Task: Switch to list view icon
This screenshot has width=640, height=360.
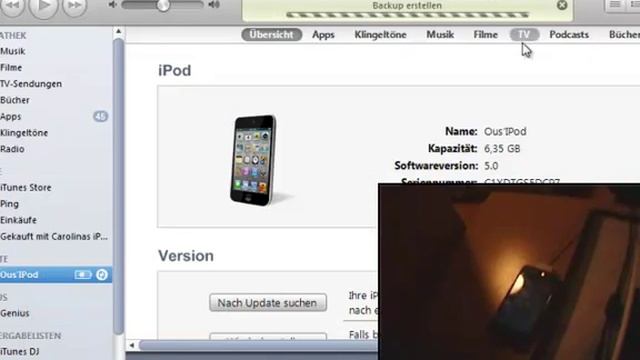Action: click(615, 5)
